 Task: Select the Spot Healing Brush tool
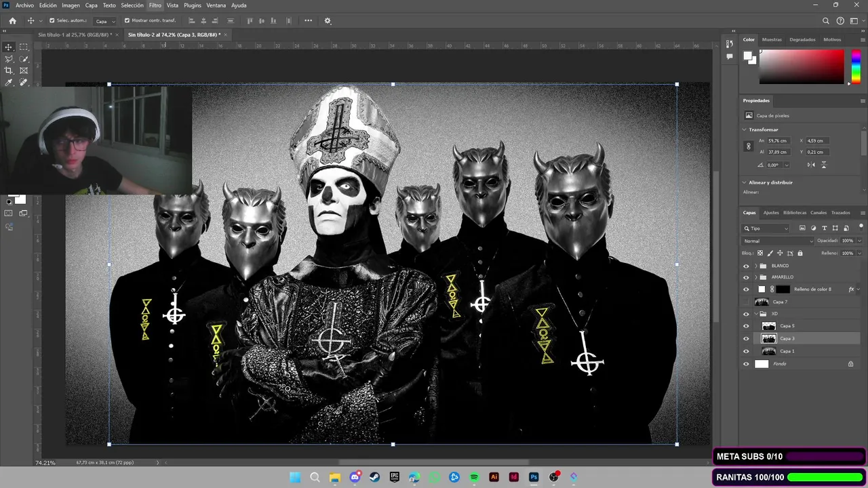click(24, 82)
